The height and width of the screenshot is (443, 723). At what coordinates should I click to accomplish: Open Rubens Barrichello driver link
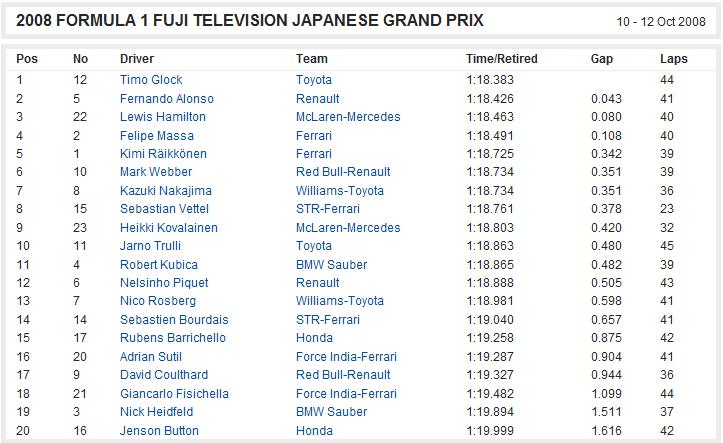click(173, 337)
